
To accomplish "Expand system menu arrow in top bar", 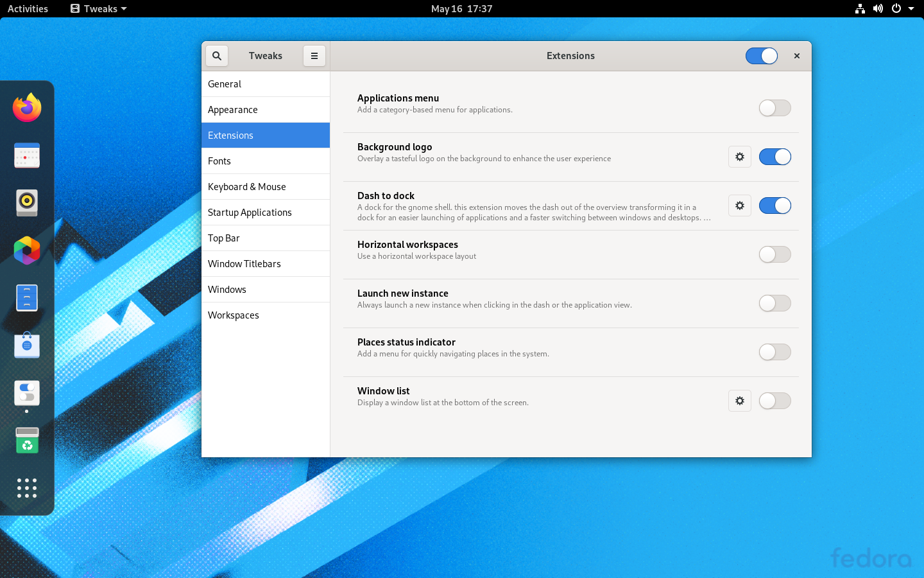I will 911,9.
